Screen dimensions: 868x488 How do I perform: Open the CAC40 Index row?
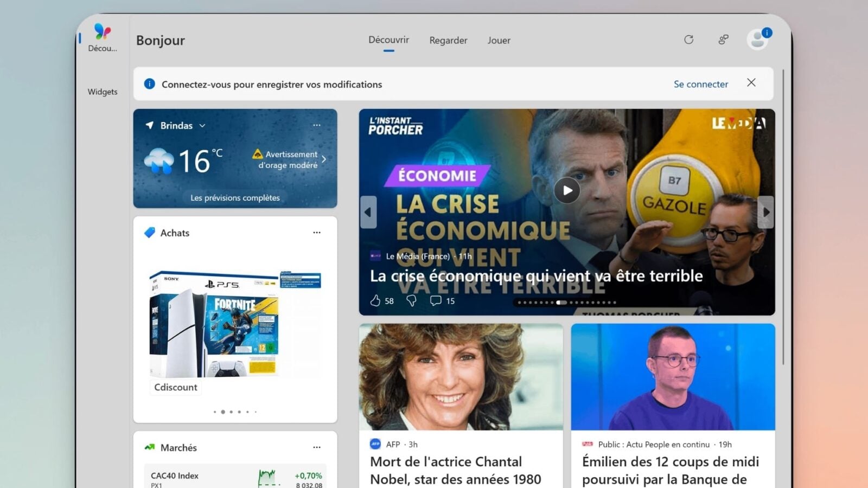tap(235, 477)
